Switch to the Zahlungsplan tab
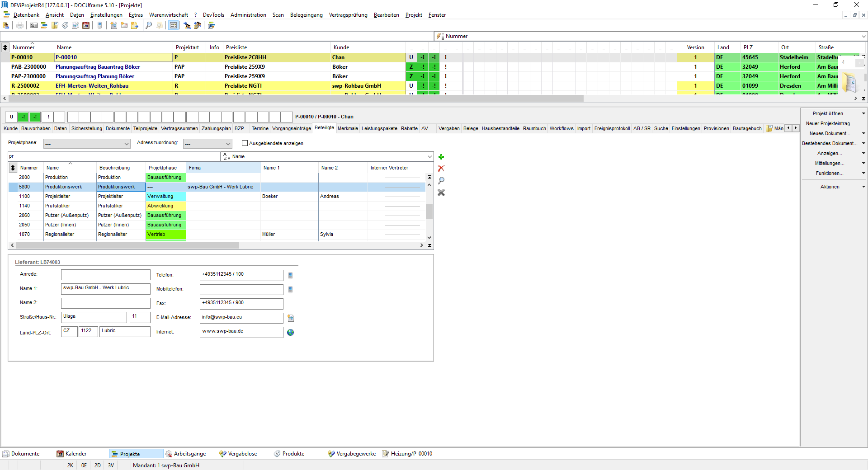This screenshot has width=868, height=470. pos(216,129)
